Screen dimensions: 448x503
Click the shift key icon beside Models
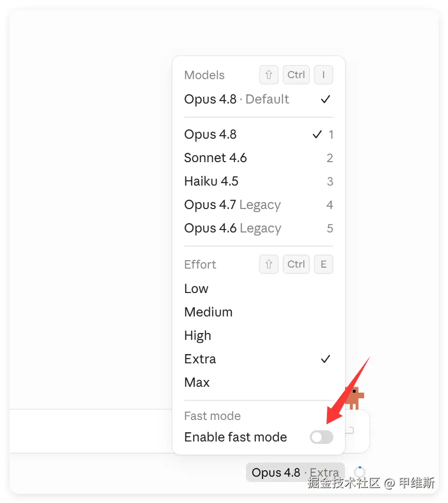(x=269, y=75)
